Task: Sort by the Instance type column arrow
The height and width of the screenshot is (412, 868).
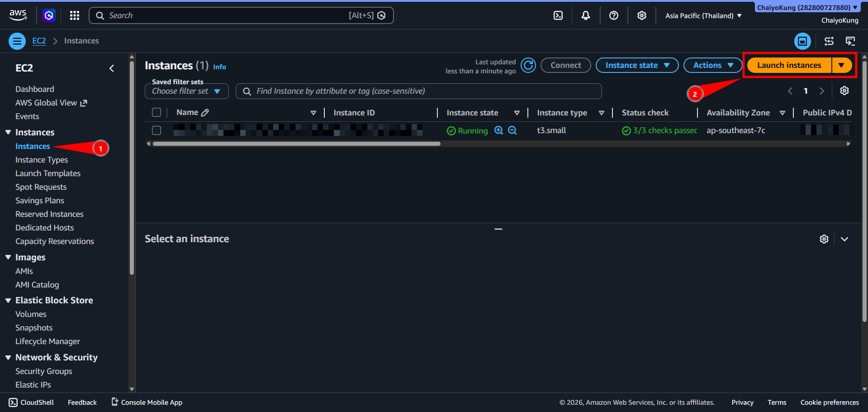Action: (602, 113)
